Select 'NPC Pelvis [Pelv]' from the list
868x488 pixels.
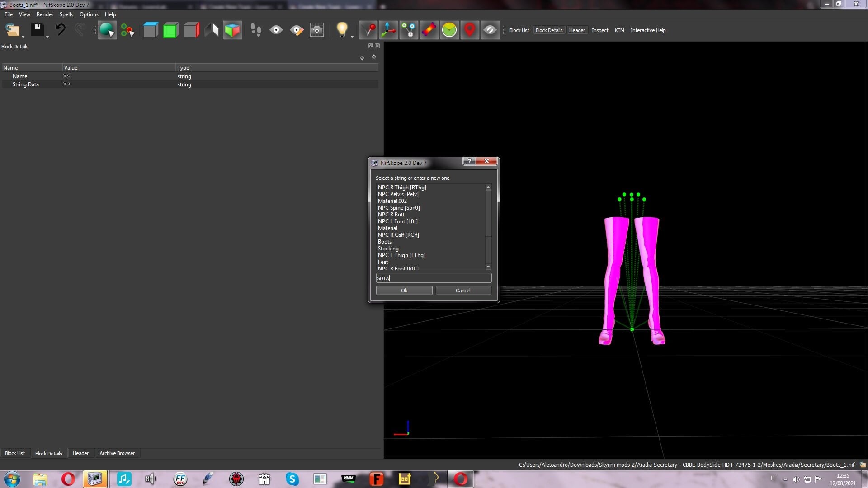click(398, 194)
